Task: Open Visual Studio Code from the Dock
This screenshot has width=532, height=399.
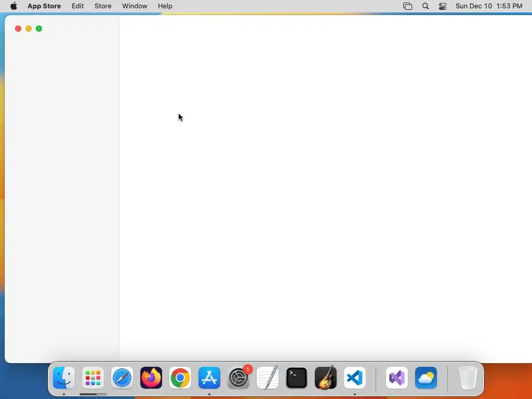Action: point(354,378)
